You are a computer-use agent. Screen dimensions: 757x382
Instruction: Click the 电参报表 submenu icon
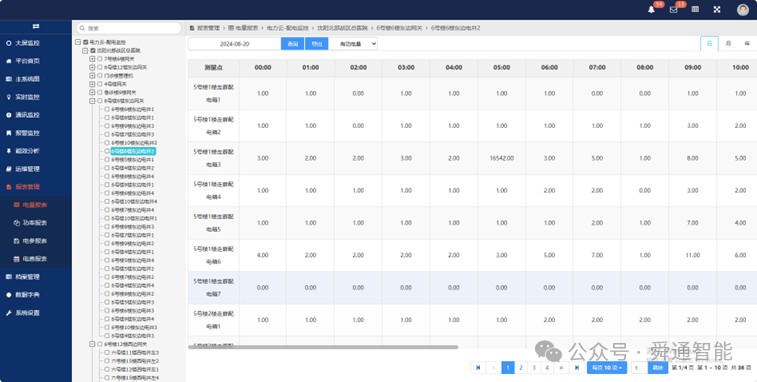(16, 241)
